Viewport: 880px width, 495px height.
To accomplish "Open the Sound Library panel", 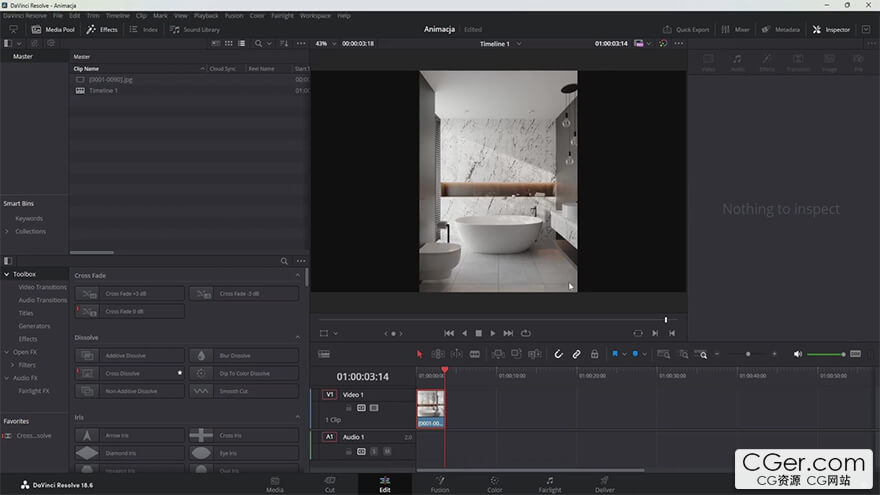I will 195,30.
